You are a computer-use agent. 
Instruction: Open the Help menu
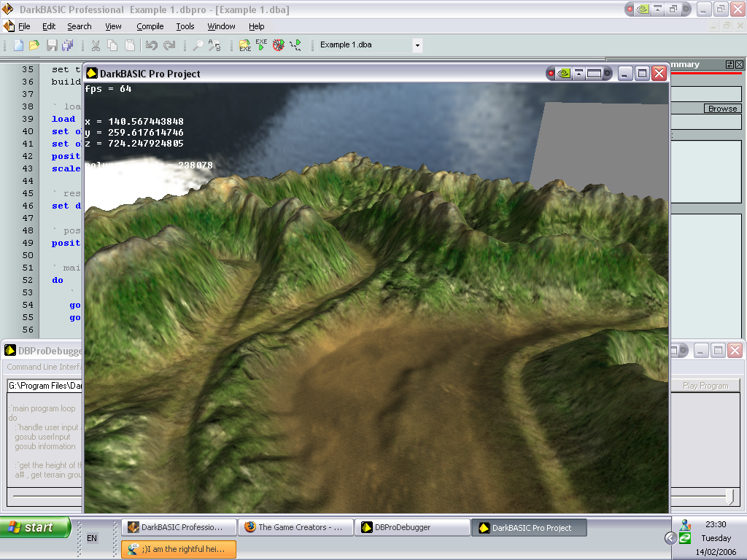coord(256,26)
